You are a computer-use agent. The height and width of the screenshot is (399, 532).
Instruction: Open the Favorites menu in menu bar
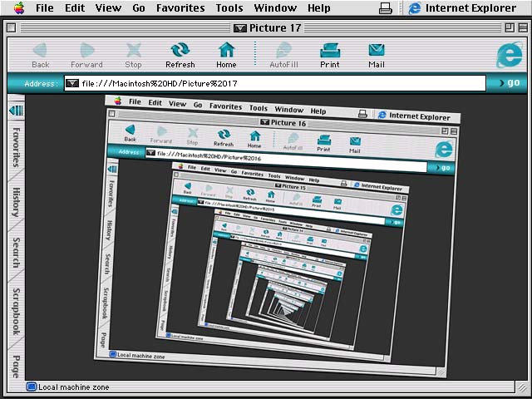click(180, 7)
